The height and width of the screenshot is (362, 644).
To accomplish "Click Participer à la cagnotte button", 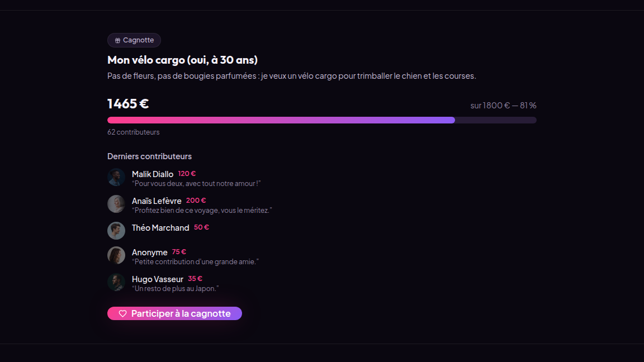I will (174, 313).
